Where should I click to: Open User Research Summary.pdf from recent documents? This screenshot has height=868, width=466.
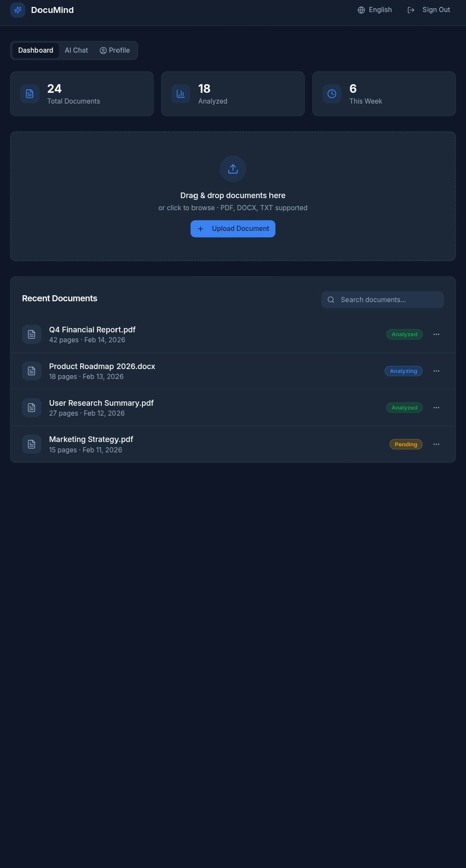(x=101, y=403)
